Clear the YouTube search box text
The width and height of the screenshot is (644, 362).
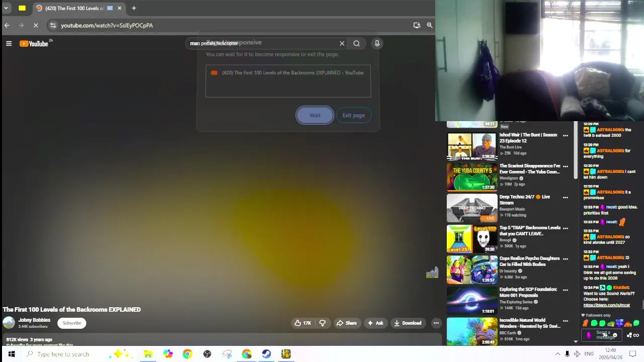[x=342, y=43]
